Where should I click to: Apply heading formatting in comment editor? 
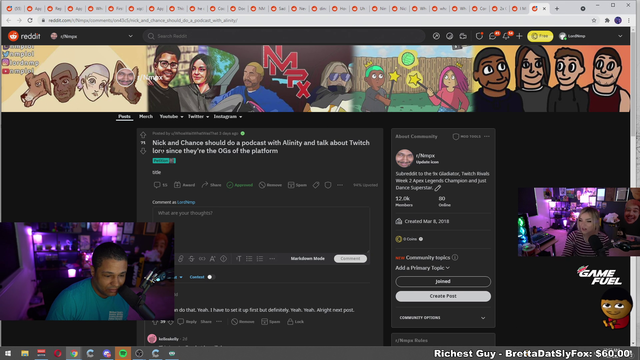coord(239,258)
